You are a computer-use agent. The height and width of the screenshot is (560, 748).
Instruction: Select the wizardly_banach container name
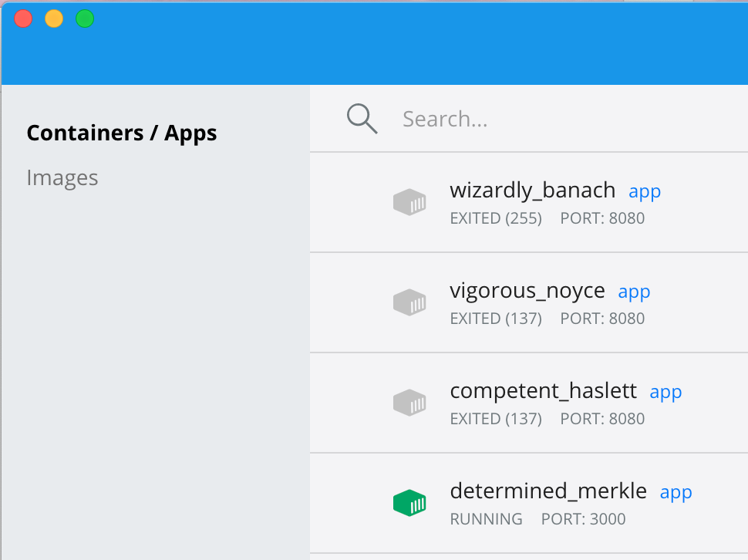[532, 191]
